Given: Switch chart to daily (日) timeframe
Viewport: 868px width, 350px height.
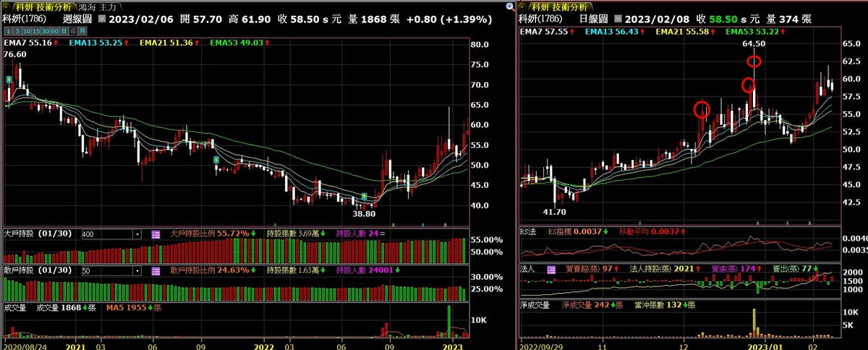Looking at the screenshot, I should coord(64,31).
